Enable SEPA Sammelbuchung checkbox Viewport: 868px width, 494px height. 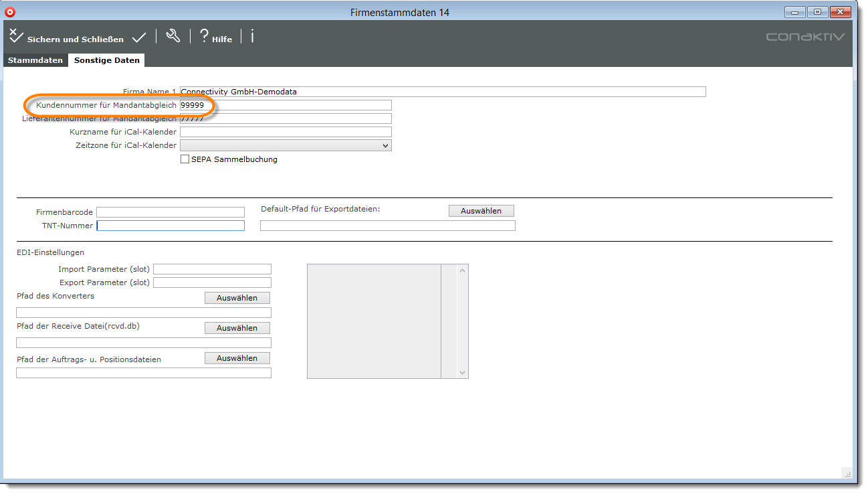[x=185, y=159]
